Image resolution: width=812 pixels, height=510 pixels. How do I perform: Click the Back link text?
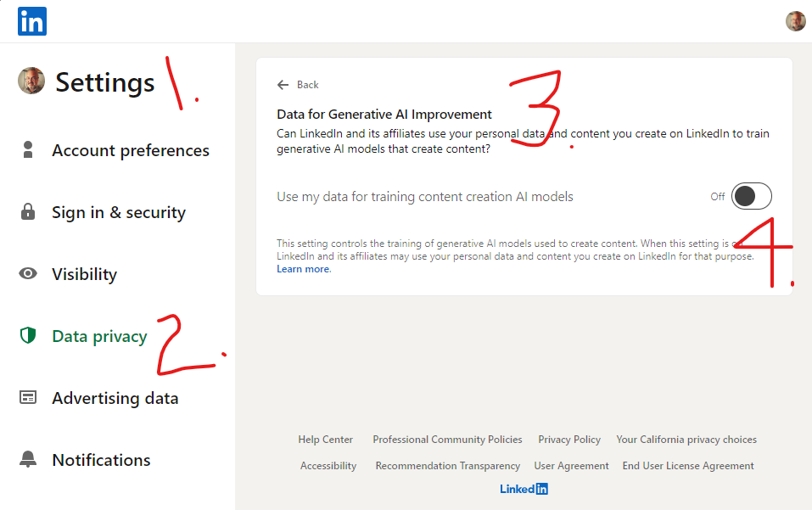[308, 85]
